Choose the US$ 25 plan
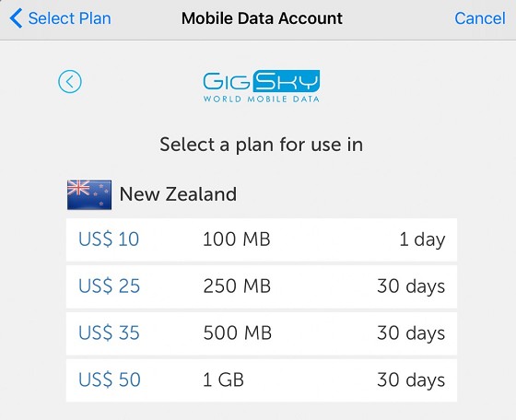Screen dimensions: 516x420 (x=262, y=286)
